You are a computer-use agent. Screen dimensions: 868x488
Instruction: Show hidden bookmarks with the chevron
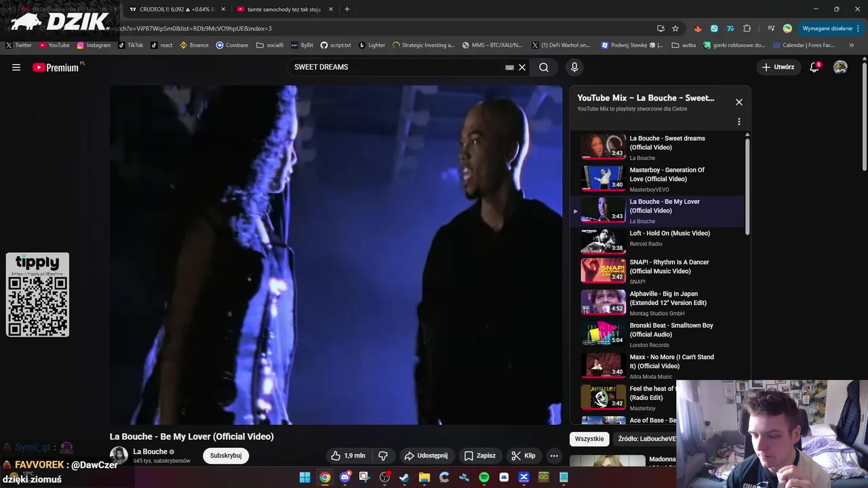[852, 45]
